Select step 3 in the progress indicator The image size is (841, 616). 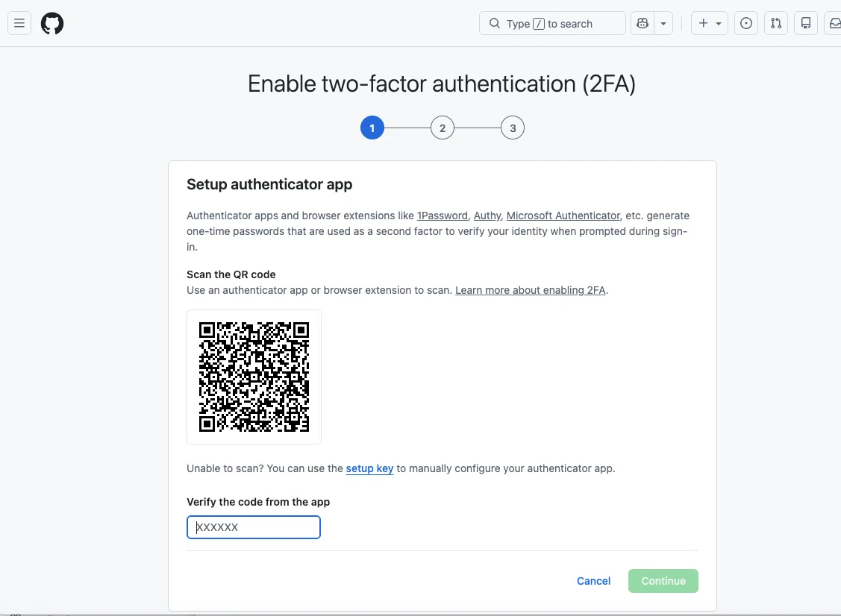point(513,128)
